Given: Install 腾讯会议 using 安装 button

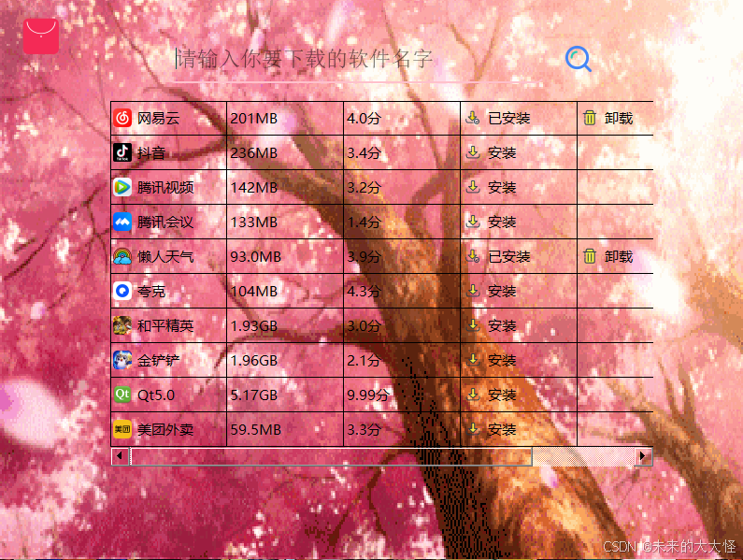Looking at the screenshot, I should coord(491,222).
